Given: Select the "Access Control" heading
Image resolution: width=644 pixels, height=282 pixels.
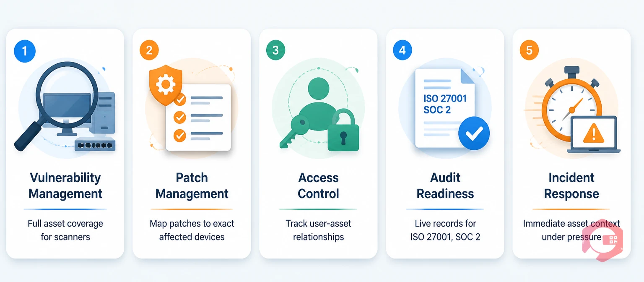Looking at the screenshot, I should 319,185.
